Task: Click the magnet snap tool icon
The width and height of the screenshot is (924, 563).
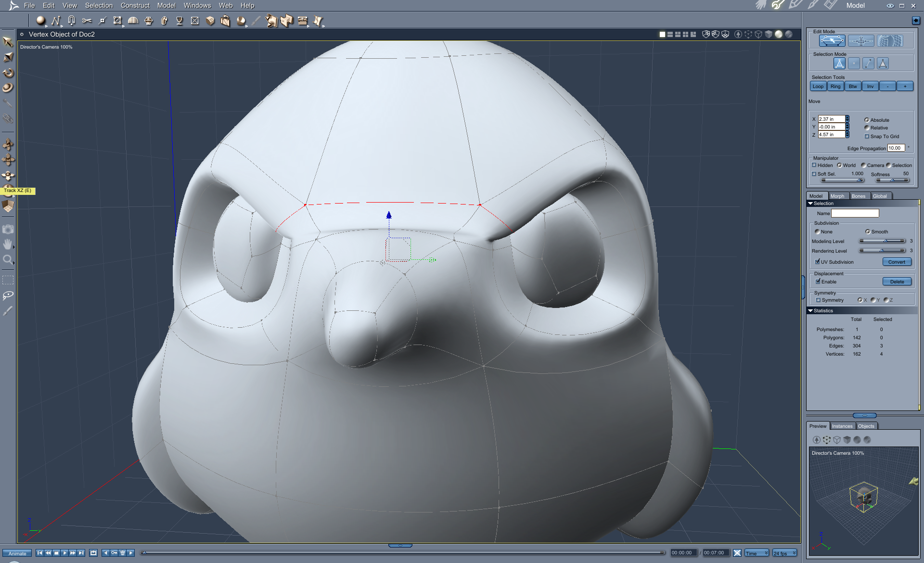Action: [71, 20]
